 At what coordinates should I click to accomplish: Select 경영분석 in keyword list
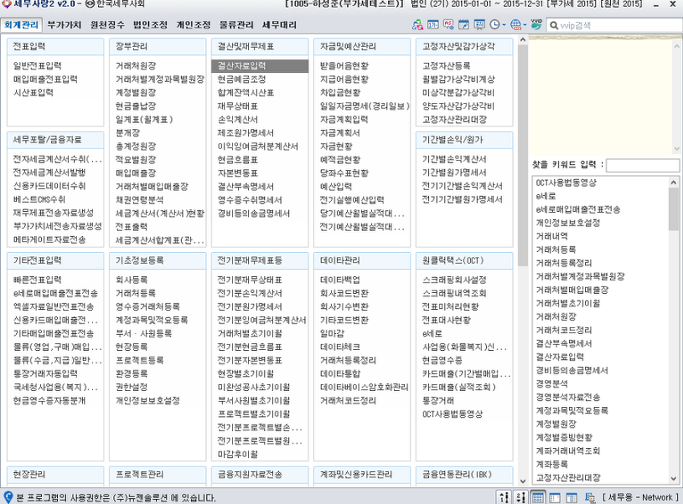(x=552, y=384)
